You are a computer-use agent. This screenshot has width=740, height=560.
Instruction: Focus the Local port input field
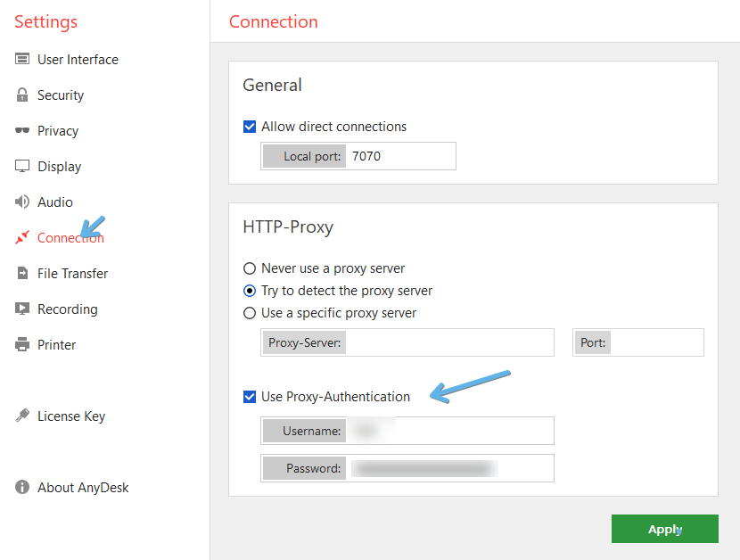[x=401, y=156]
